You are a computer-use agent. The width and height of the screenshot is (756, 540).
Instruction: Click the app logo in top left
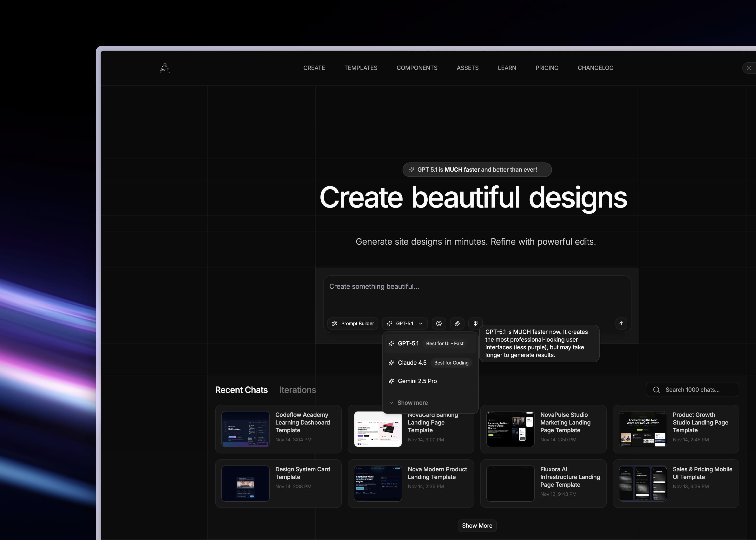(165, 68)
